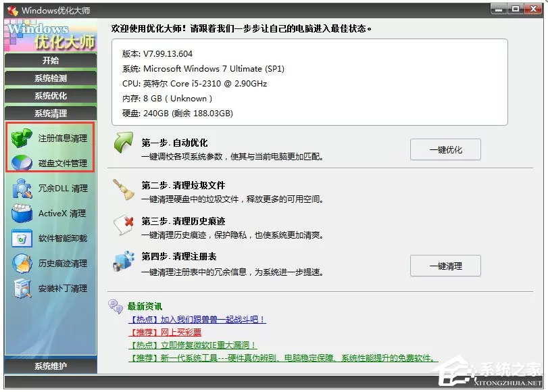
Task: Click the chat bubbles 最新资讯 icon
Action: point(116,306)
